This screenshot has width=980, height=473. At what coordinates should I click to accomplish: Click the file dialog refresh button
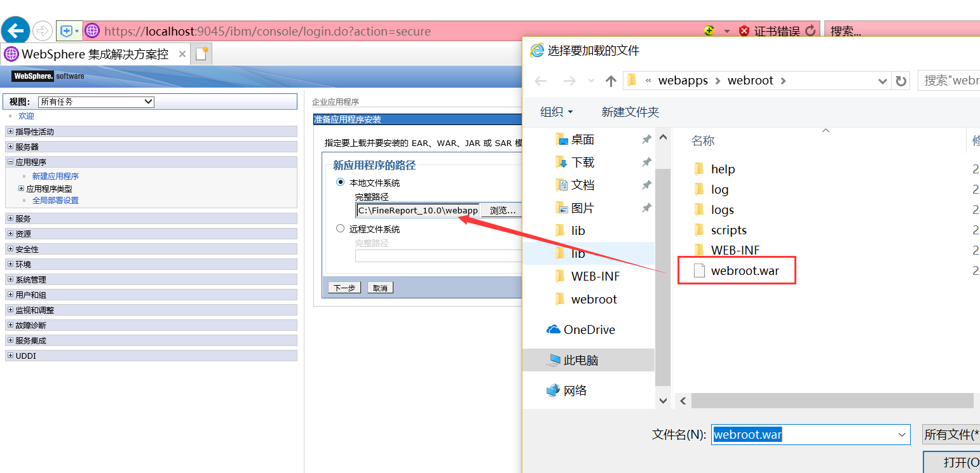[x=901, y=81]
